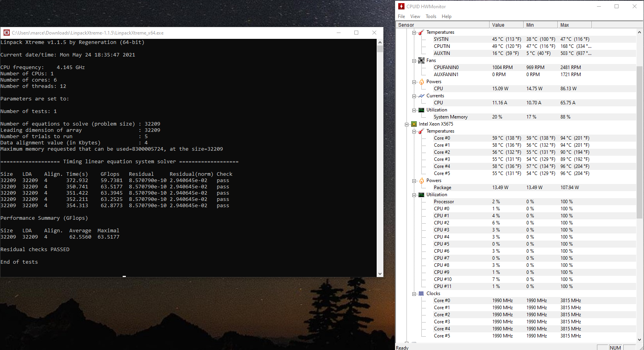The height and width of the screenshot is (350, 644).
Task: Collapse the Fans tree node
Action: coord(414,60)
